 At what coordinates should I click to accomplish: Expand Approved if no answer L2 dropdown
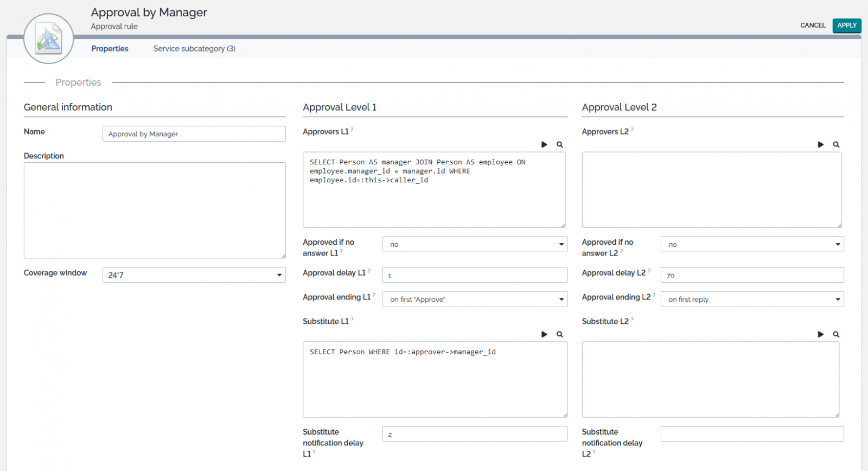coord(752,245)
